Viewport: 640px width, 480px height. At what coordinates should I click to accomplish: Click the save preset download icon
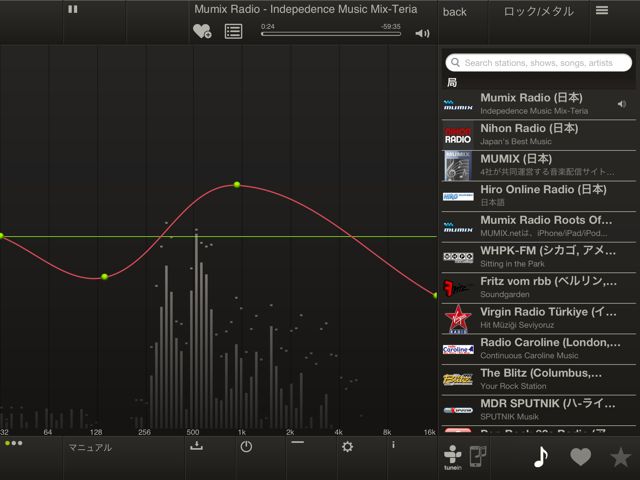(x=196, y=445)
